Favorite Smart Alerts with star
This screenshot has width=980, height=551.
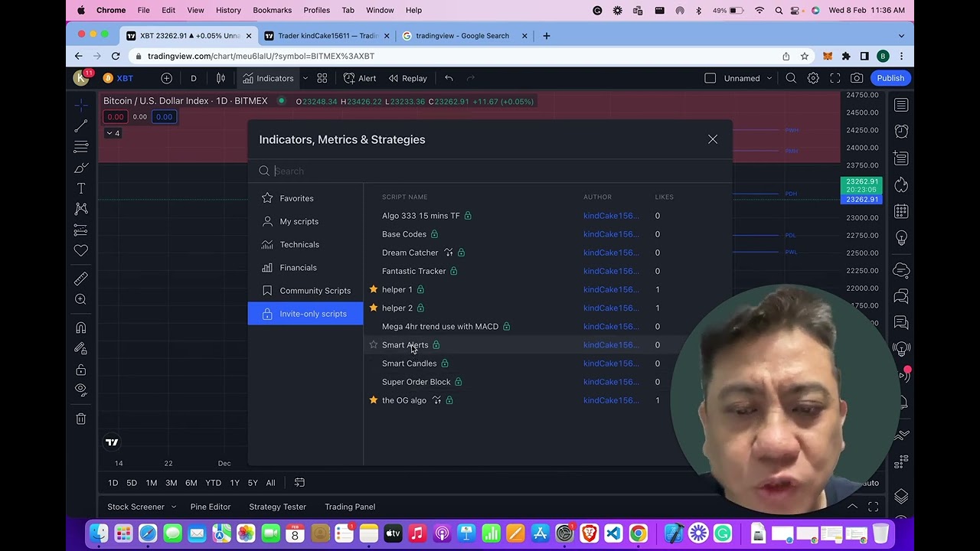pyautogui.click(x=374, y=345)
